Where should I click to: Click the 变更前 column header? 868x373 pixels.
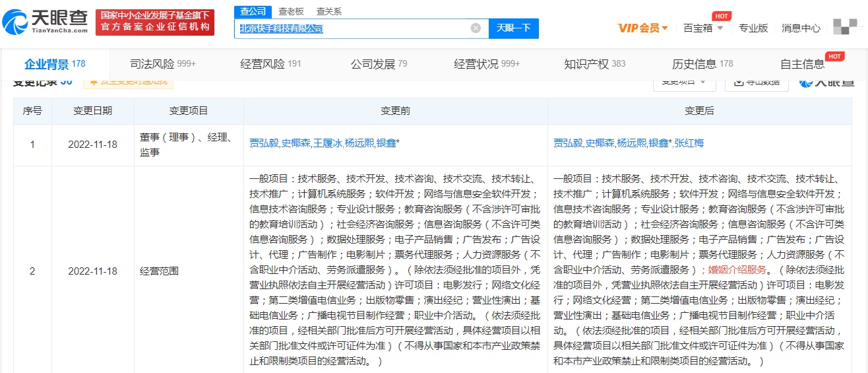396,111
